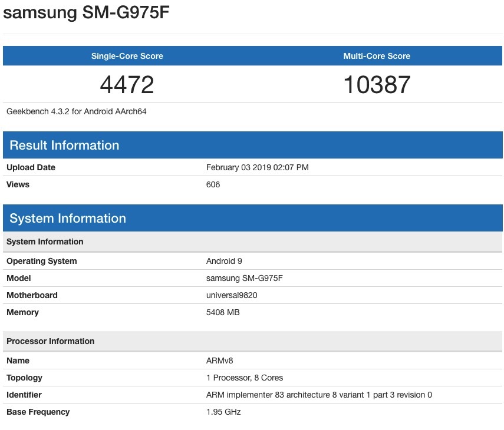
Task: Click the samsung SM-G975F page title
Action: 86,12
